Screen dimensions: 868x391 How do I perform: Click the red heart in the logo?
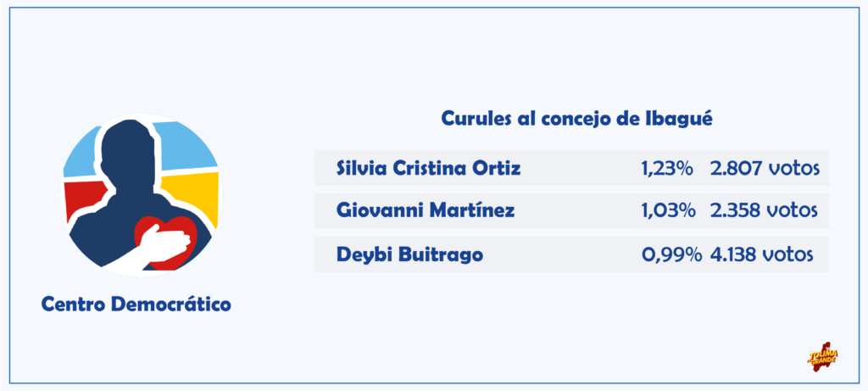(x=165, y=243)
